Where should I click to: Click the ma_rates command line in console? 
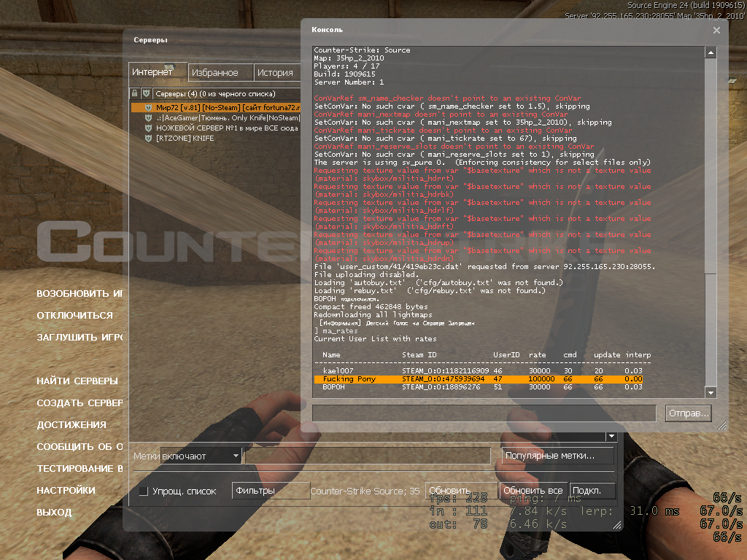336,331
